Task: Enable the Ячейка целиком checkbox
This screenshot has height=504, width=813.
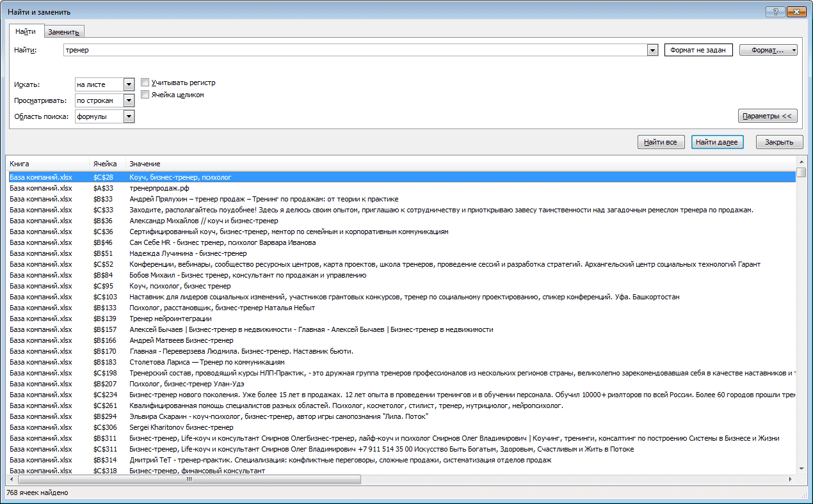Action: click(x=145, y=95)
